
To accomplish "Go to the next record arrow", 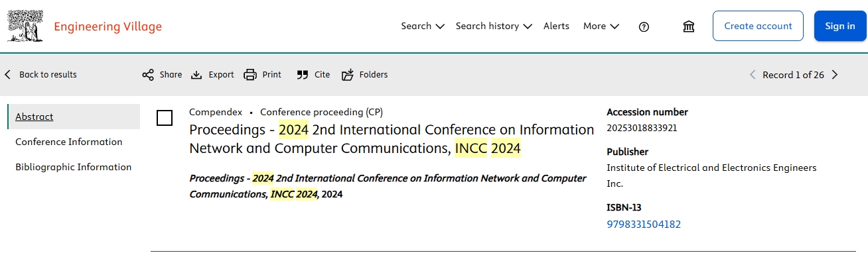I will [x=835, y=75].
